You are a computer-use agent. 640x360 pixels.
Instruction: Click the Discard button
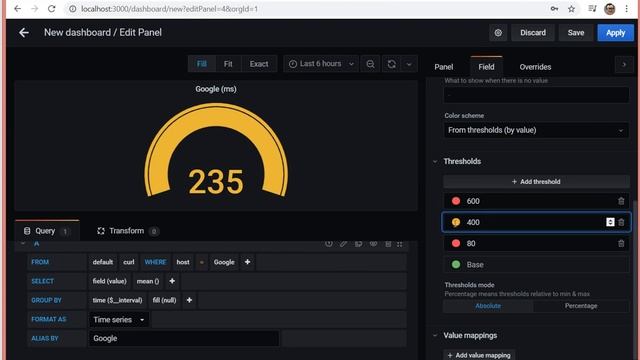click(533, 33)
